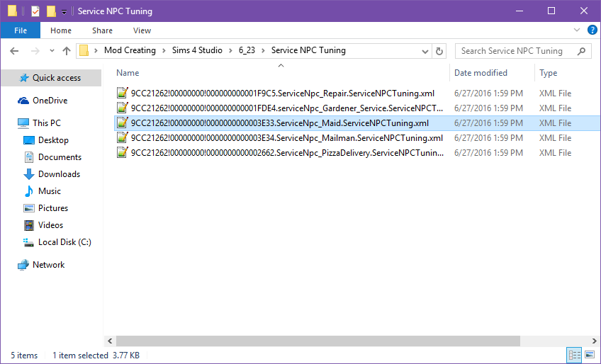This screenshot has width=601, height=364.
Task: Select the serviceNpc_Gardener_Service XML file
Action: 287,108
